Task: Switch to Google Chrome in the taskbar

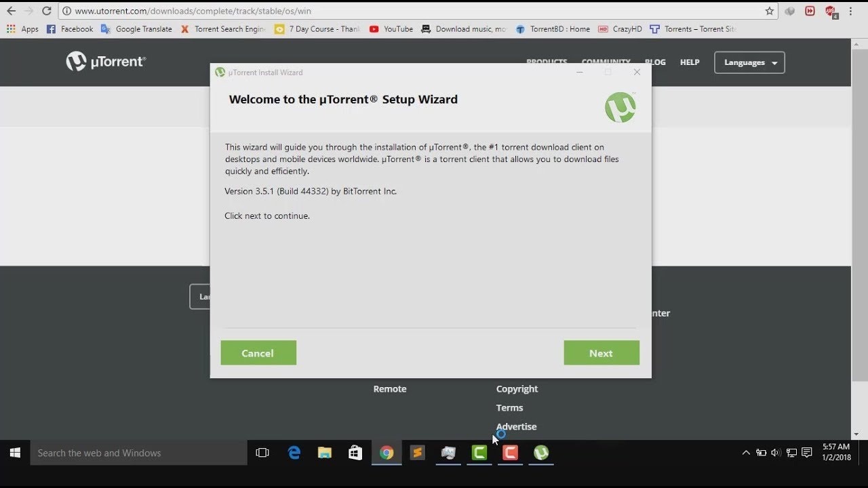Action: tap(387, 453)
